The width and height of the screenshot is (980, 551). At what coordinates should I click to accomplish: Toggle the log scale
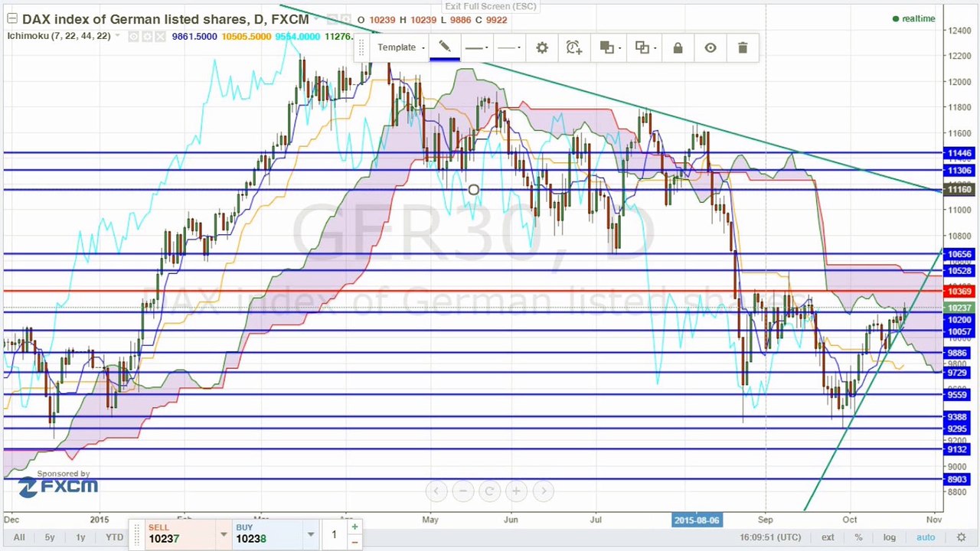(x=889, y=537)
